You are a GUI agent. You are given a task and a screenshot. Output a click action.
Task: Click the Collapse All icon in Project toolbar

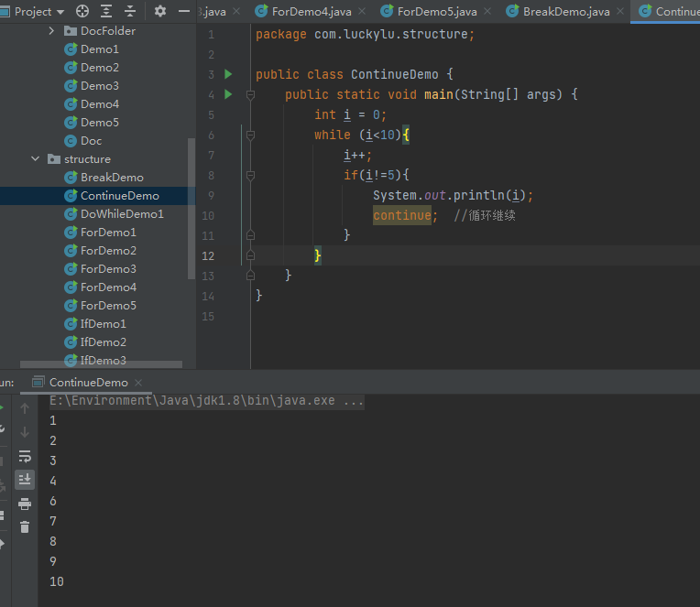click(130, 11)
